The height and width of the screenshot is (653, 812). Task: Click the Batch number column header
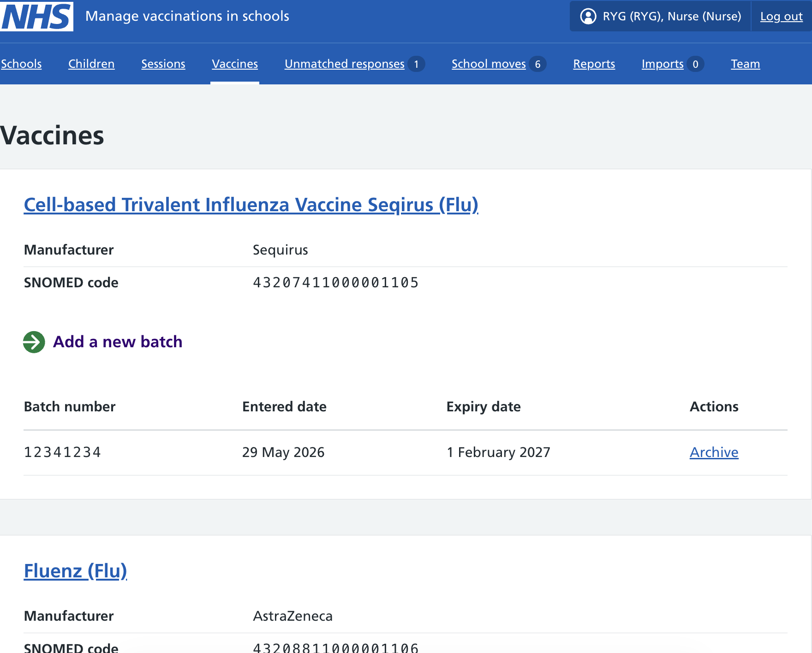click(x=70, y=406)
